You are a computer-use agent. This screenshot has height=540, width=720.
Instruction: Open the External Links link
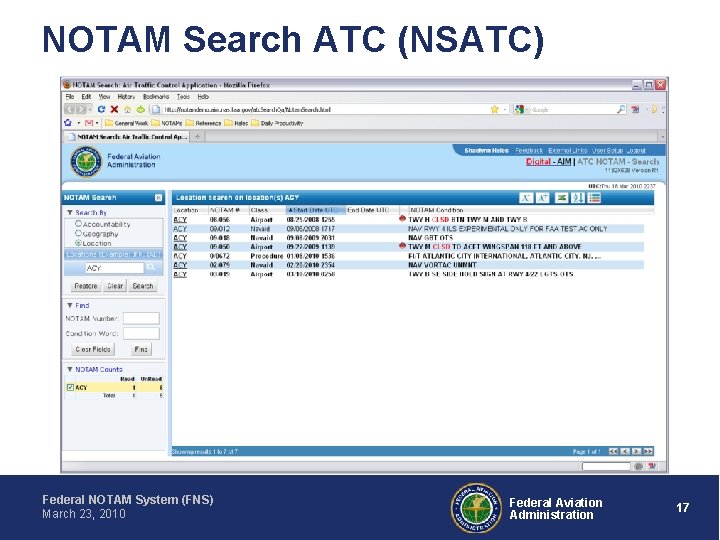568,150
